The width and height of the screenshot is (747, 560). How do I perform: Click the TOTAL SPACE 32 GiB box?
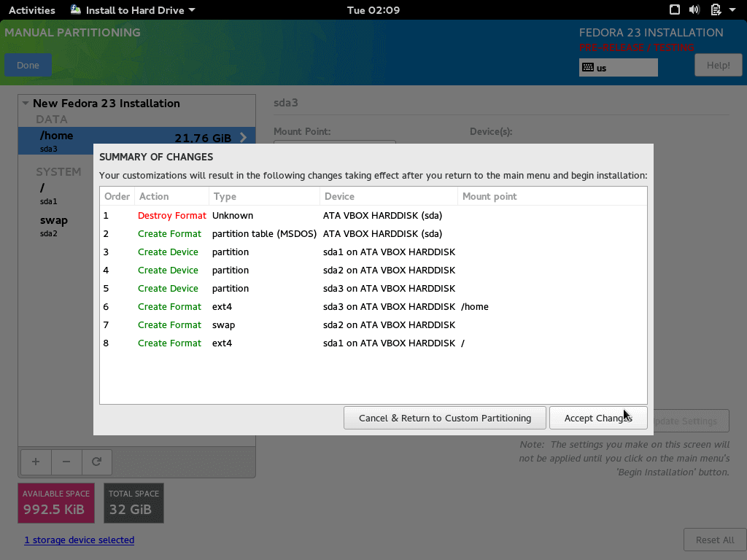click(133, 503)
